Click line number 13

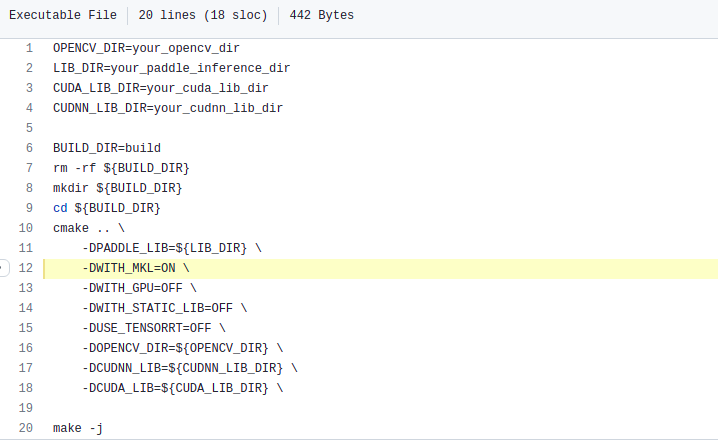click(26, 288)
